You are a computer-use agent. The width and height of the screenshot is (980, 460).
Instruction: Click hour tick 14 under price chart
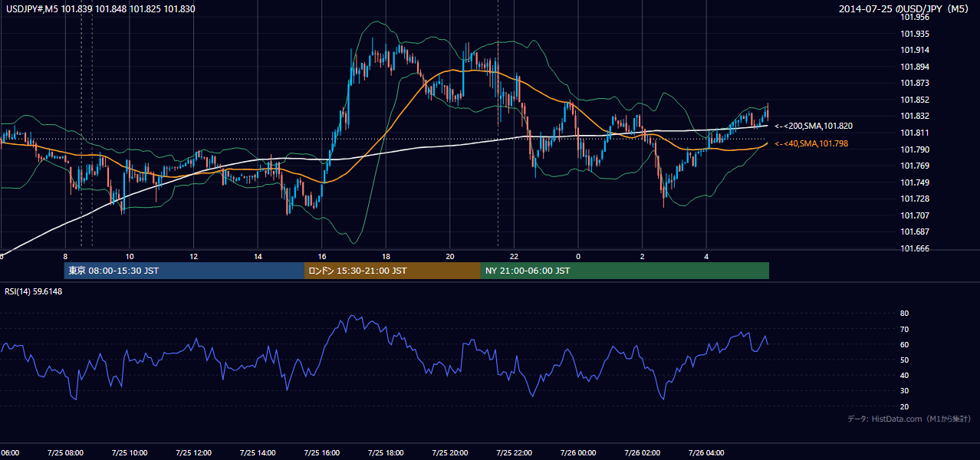click(258, 257)
